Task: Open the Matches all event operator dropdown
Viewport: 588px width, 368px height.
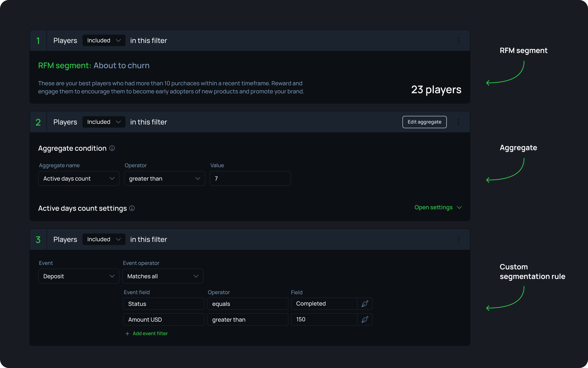Action: pos(163,276)
